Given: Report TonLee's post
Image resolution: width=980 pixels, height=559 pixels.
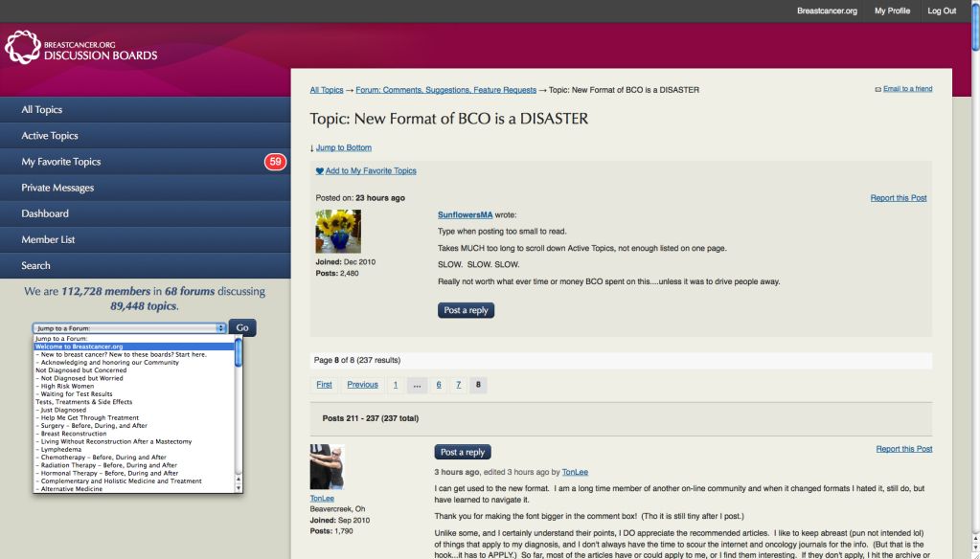Looking at the screenshot, I should pos(903,449).
